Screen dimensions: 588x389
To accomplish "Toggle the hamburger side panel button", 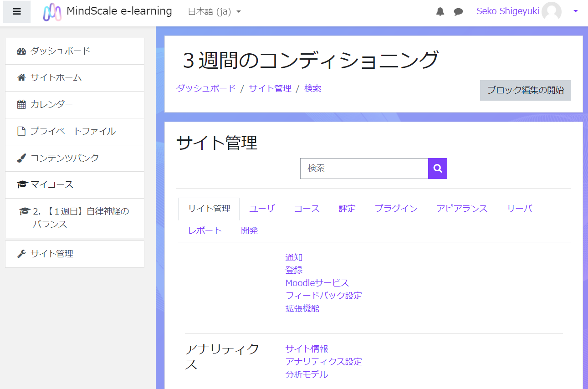I will (17, 12).
